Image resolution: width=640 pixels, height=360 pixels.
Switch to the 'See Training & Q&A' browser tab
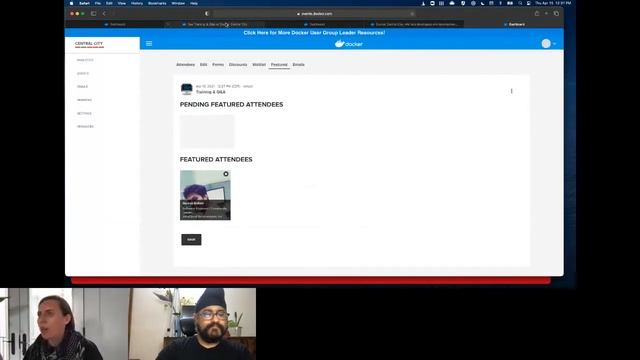[x=215, y=24]
